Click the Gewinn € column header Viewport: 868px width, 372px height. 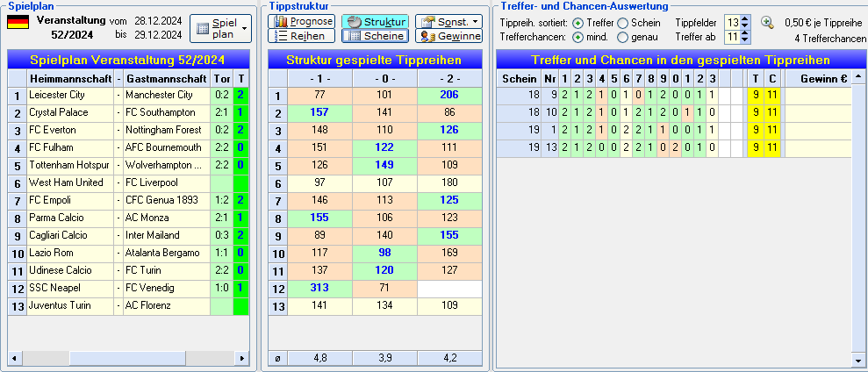[x=818, y=79]
